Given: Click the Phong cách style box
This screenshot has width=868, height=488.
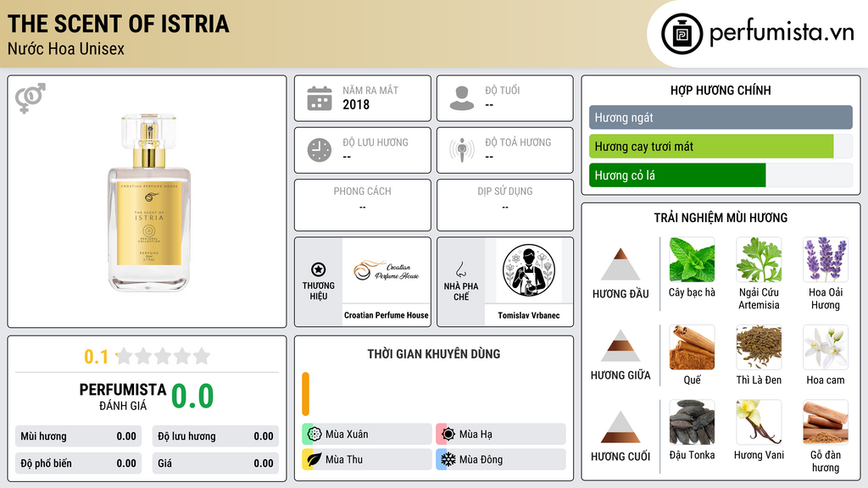Looking at the screenshot, I should 363,205.
